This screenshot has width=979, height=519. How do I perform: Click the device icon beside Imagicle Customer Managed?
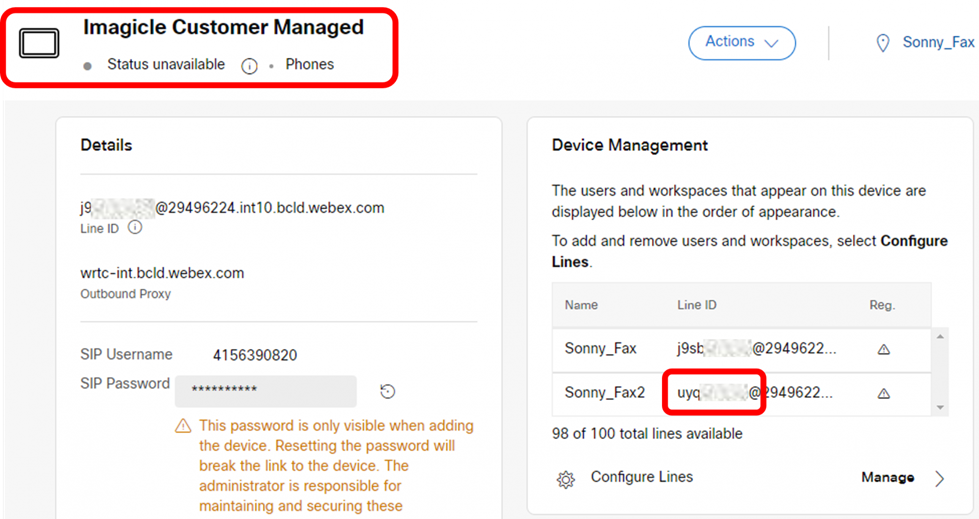(x=40, y=44)
